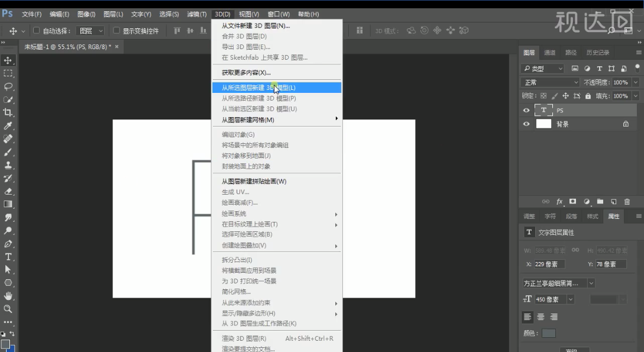Toggle filter for pixel layers
Viewport: 644px width, 352px height.
pos(575,69)
